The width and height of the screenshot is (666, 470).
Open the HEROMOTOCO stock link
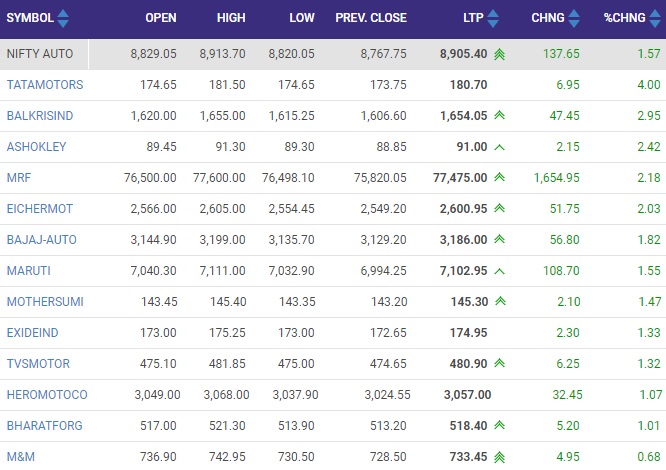47,394
